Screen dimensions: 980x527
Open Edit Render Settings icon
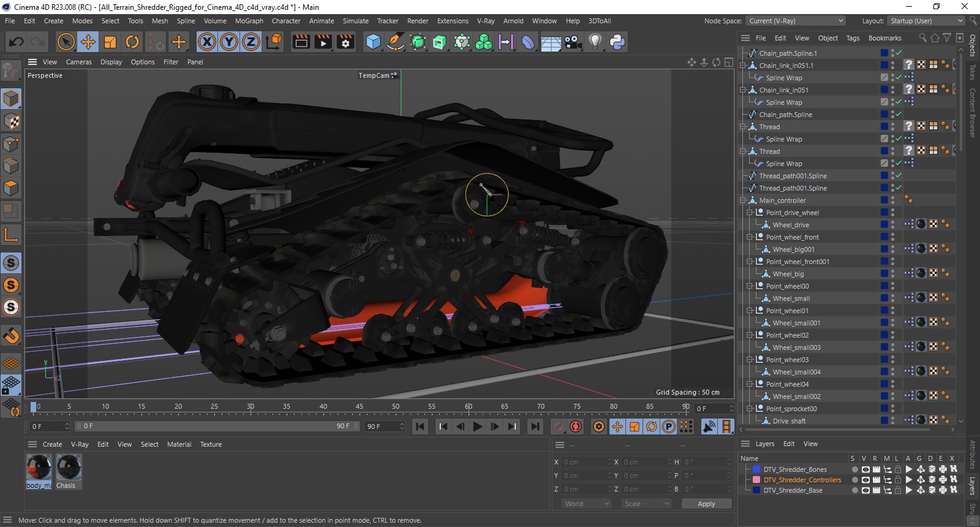pos(346,42)
